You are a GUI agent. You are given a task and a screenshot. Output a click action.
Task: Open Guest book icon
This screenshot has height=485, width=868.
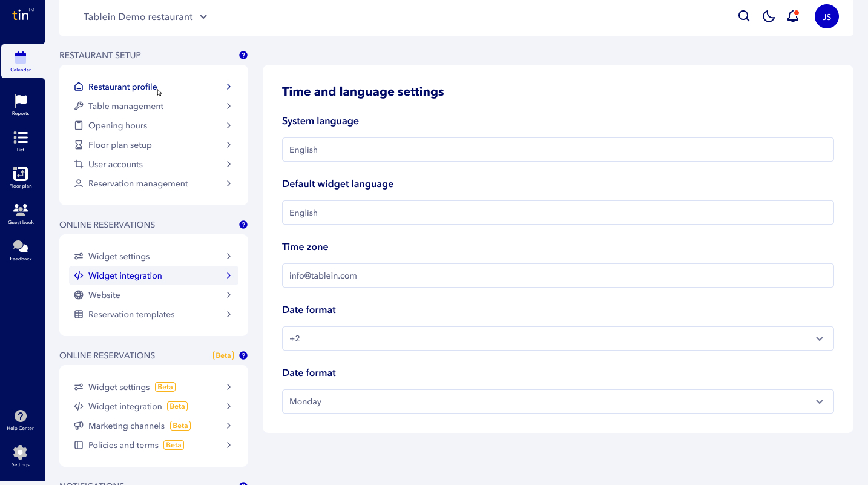tap(21, 210)
